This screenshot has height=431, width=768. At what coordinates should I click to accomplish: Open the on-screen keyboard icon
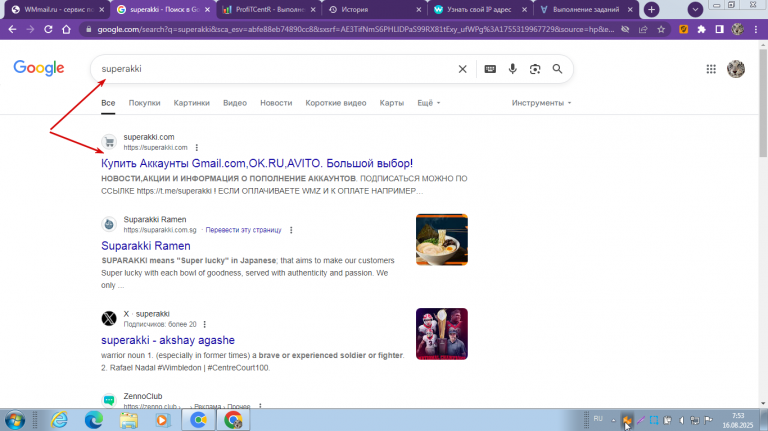490,69
